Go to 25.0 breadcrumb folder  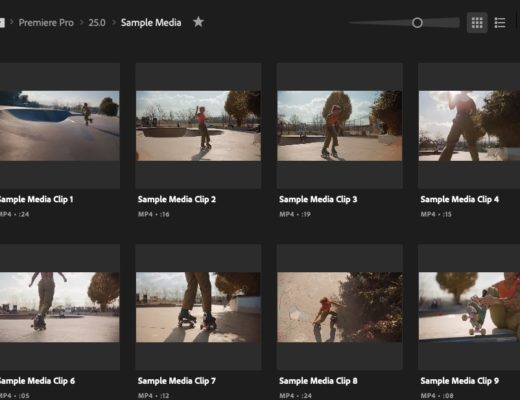pyautogui.click(x=97, y=23)
